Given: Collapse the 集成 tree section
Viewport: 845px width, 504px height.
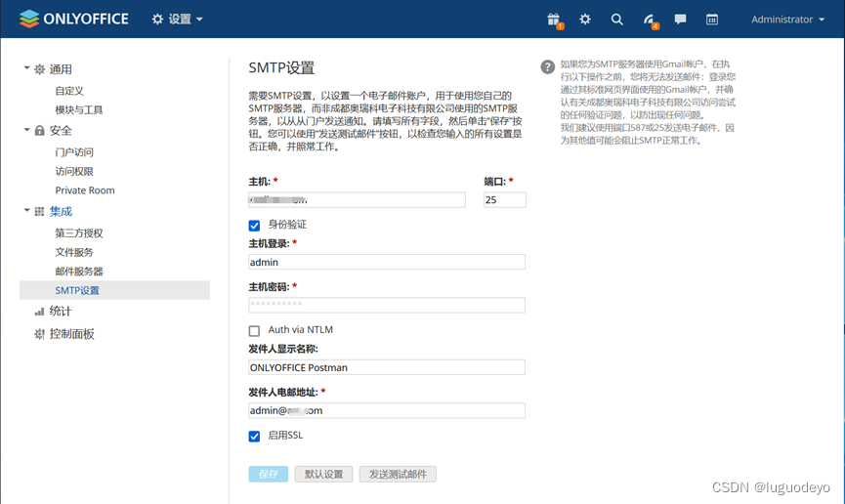Looking at the screenshot, I should [26, 210].
